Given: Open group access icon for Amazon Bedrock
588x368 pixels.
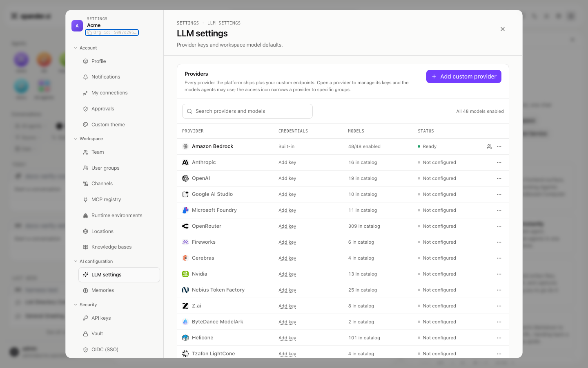Looking at the screenshot, I should (x=489, y=146).
